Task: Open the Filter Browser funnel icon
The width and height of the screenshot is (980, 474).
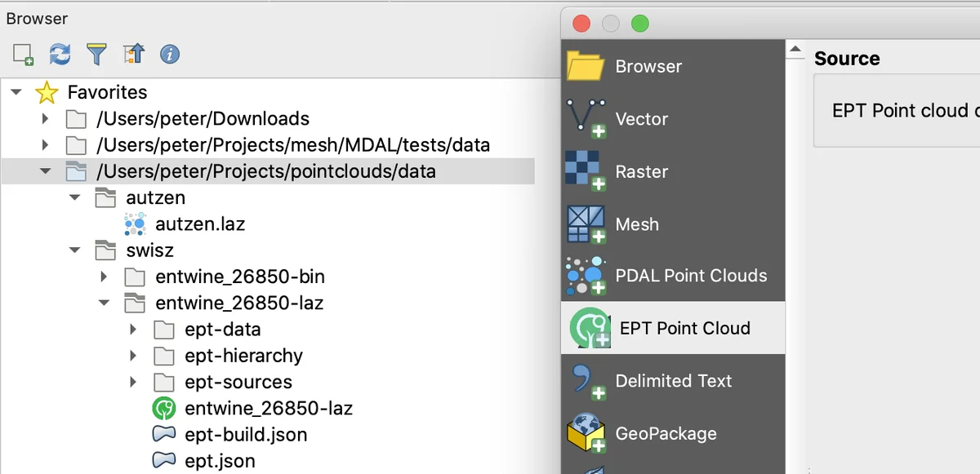Action: click(96, 55)
